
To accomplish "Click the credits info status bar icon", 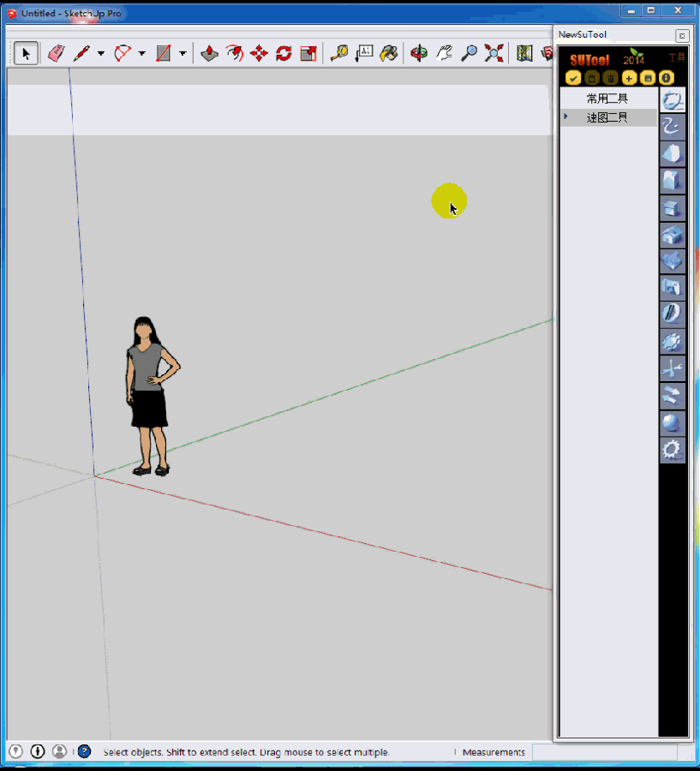I will [x=38, y=751].
